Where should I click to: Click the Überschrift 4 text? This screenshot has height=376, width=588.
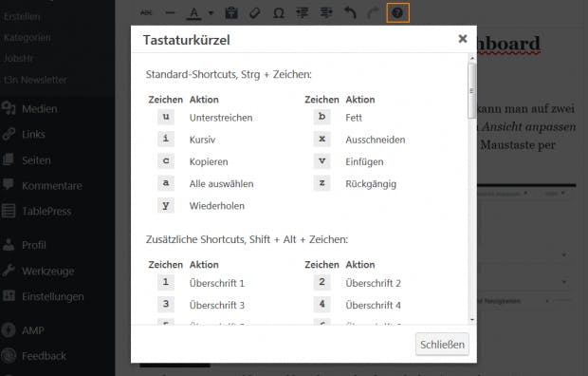tap(373, 305)
